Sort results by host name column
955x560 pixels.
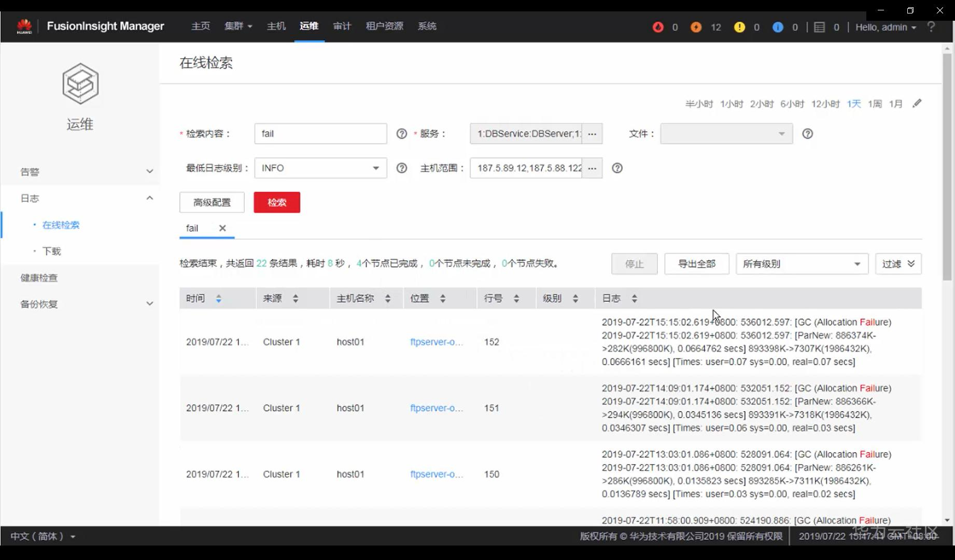tap(388, 299)
